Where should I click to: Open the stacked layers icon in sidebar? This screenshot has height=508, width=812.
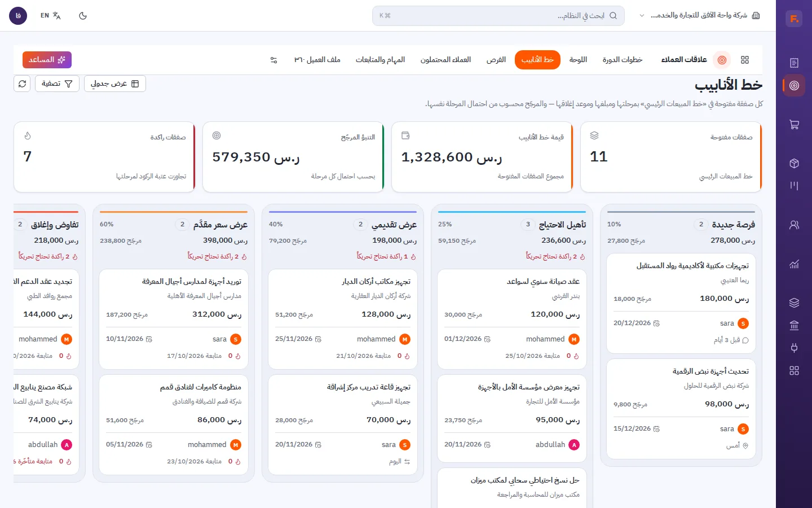[x=794, y=303]
